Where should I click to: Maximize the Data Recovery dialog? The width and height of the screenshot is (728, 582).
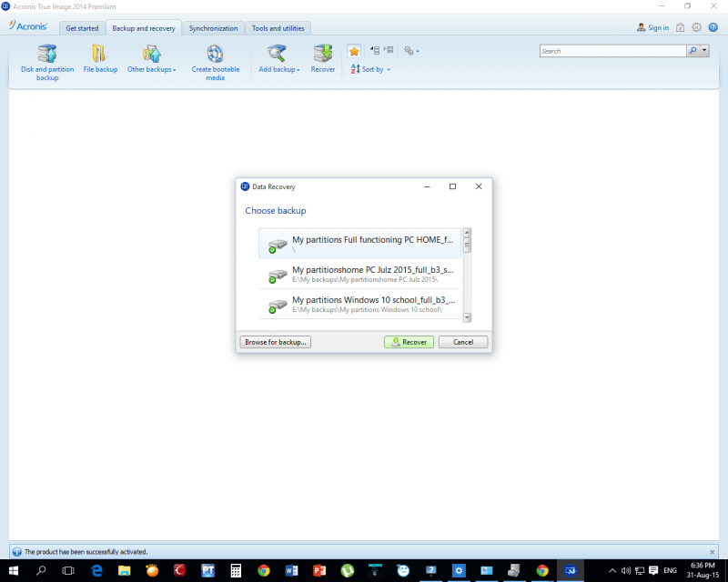452,186
